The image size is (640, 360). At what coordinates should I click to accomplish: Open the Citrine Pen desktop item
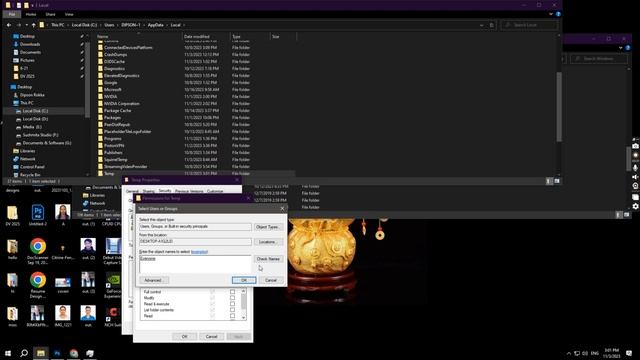(63, 249)
